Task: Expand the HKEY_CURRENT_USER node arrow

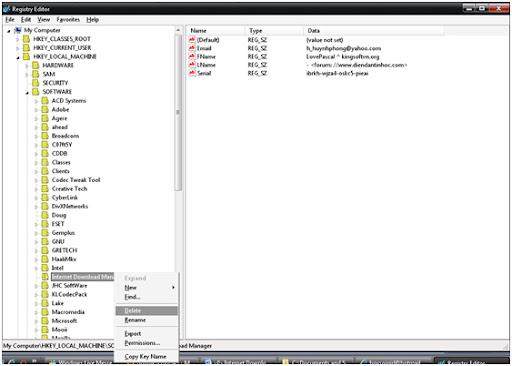Action: click(18, 48)
